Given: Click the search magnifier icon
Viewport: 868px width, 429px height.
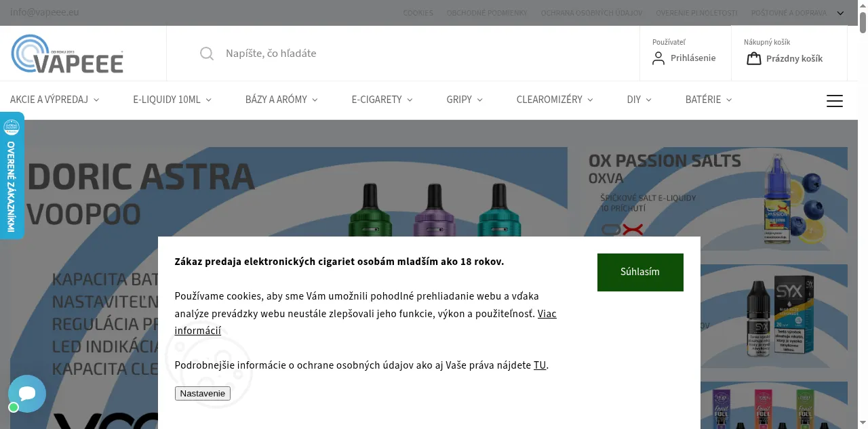Looking at the screenshot, I should tap(207, 54).
